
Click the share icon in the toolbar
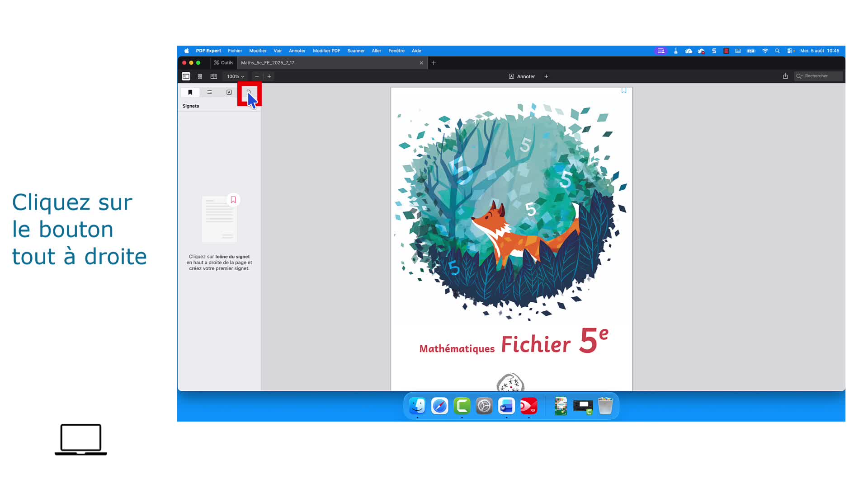(785, 76)
